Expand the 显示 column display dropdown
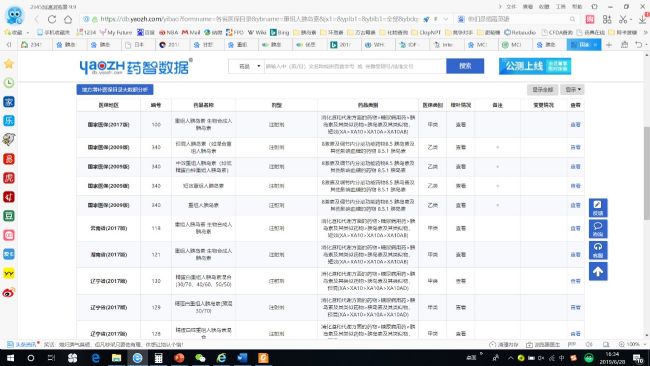The height and width of the screenshot is (366, 650). (x=572, y=90)
